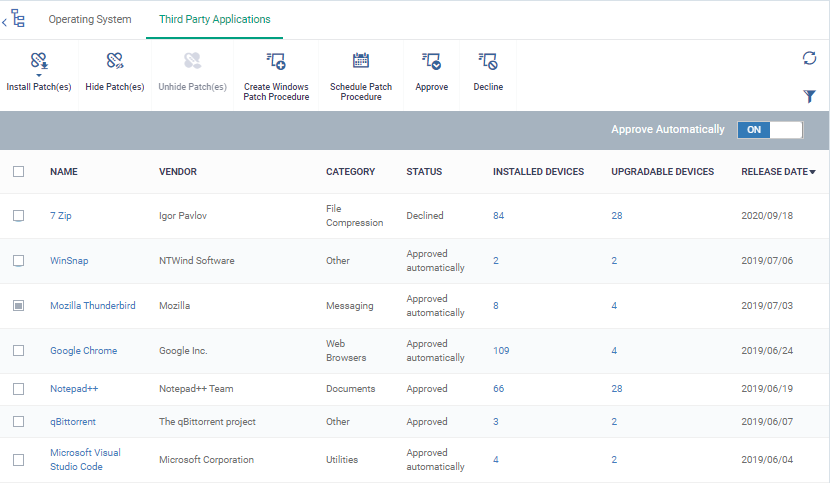View 28 upgradable devices for Notepad++
The image size is (830, 483).
coord(617,389)
